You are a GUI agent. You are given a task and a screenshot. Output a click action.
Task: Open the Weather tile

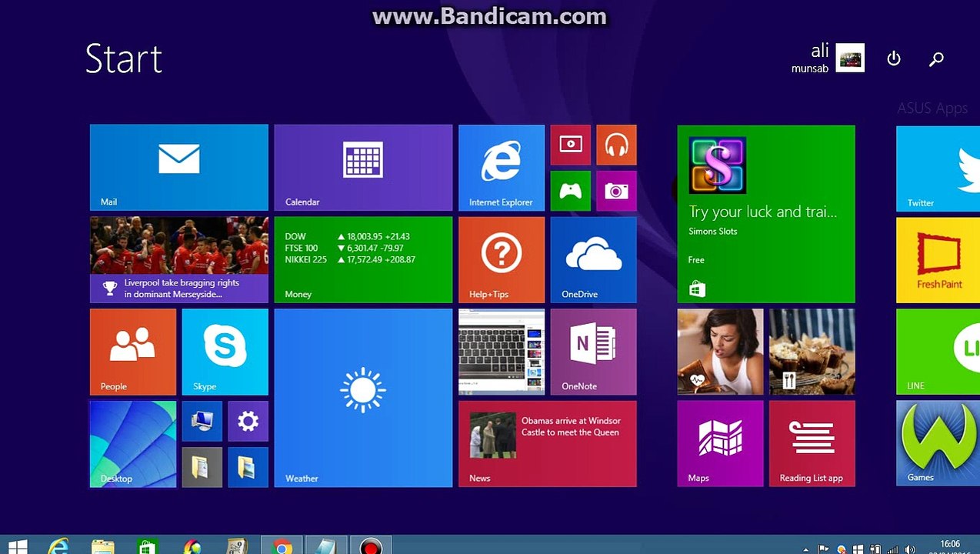tap(363, 399)
